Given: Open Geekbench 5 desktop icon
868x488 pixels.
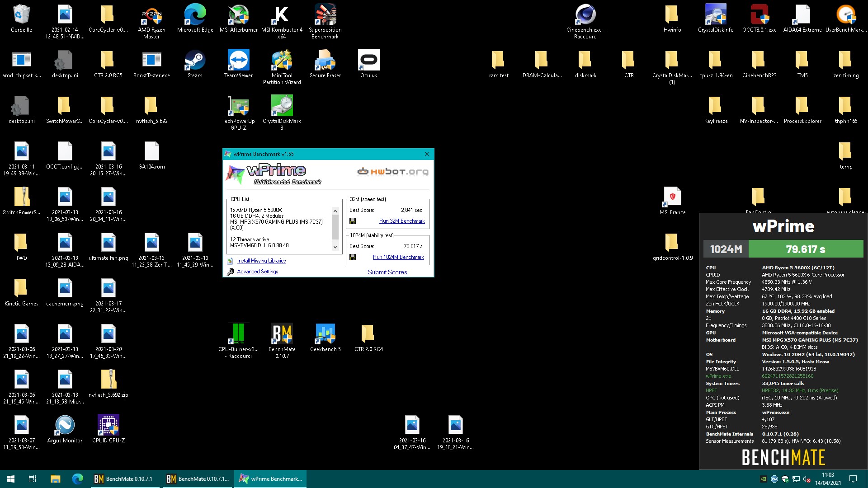Looking at the screenshot, I should click(x=325, y=338).
